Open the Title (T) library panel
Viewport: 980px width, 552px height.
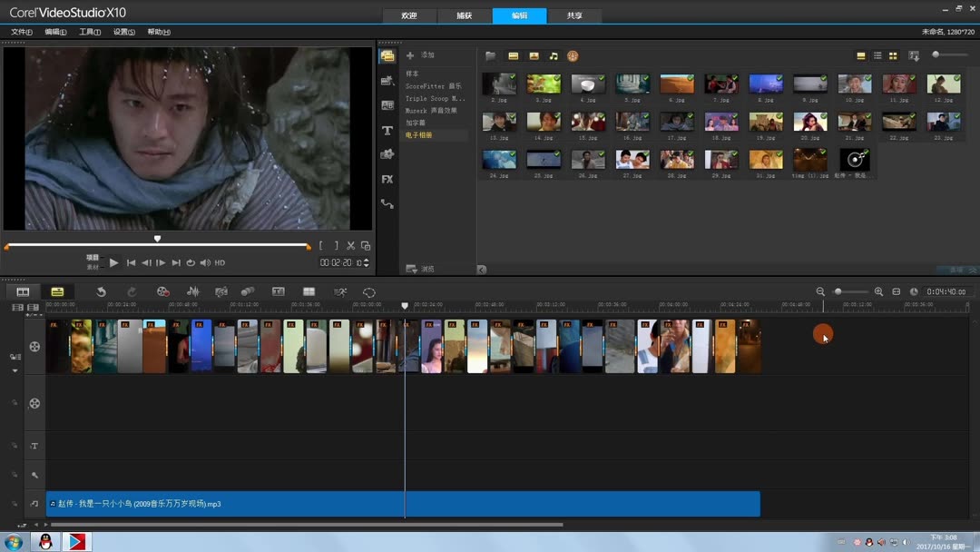[x=387, y=131]
